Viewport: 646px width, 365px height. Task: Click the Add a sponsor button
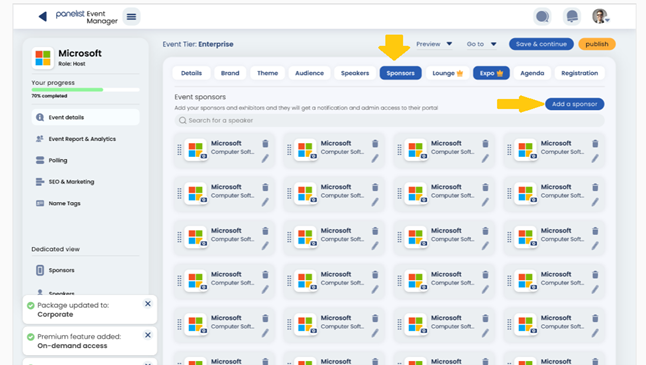[x=574, y=104]
